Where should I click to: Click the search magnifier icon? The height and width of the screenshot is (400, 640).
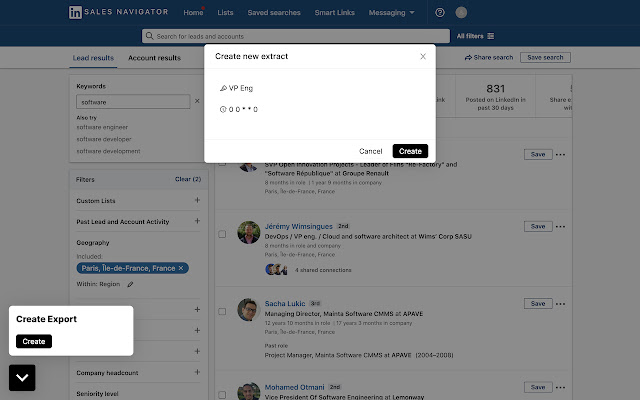click(x=150, y=36)
